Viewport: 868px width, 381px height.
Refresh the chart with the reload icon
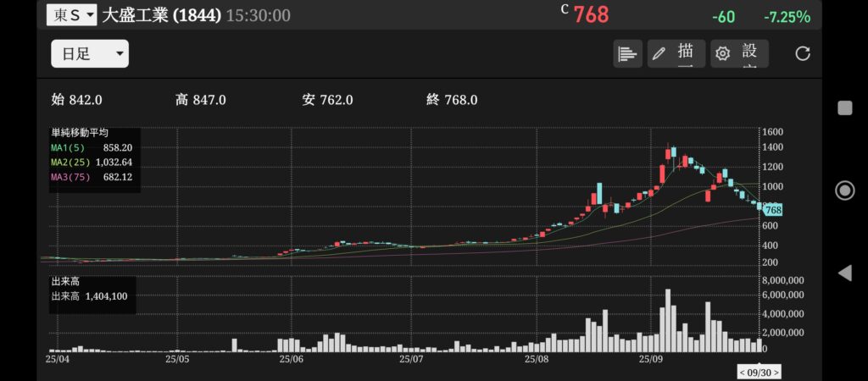click(802, 54)
